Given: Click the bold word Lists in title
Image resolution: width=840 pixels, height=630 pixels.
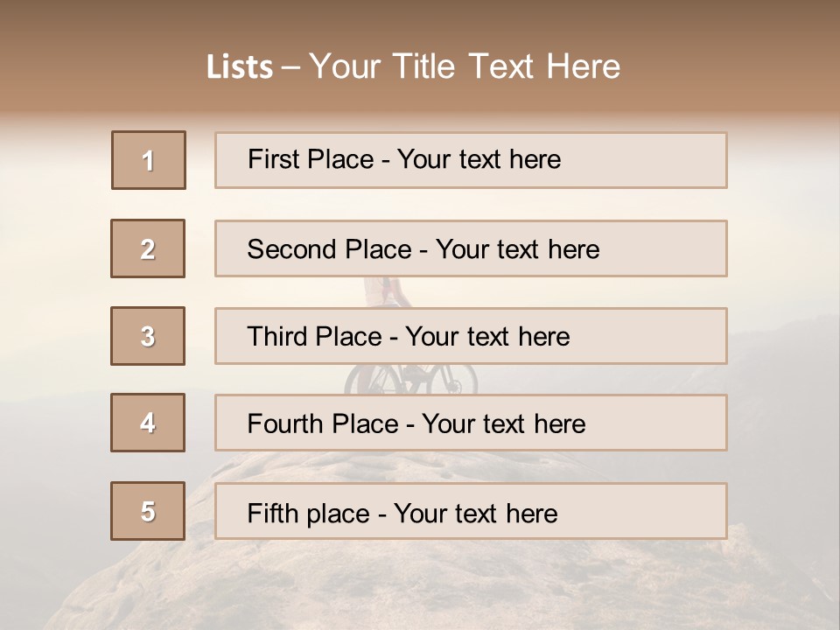Looking at the screenshot, I should 239,67.
